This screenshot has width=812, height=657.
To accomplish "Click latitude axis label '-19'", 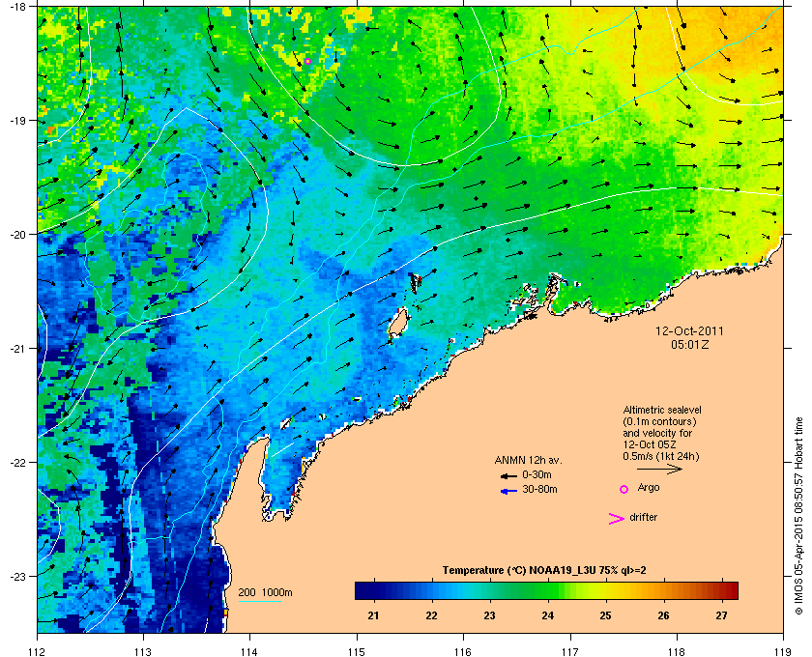I will 17,121.
